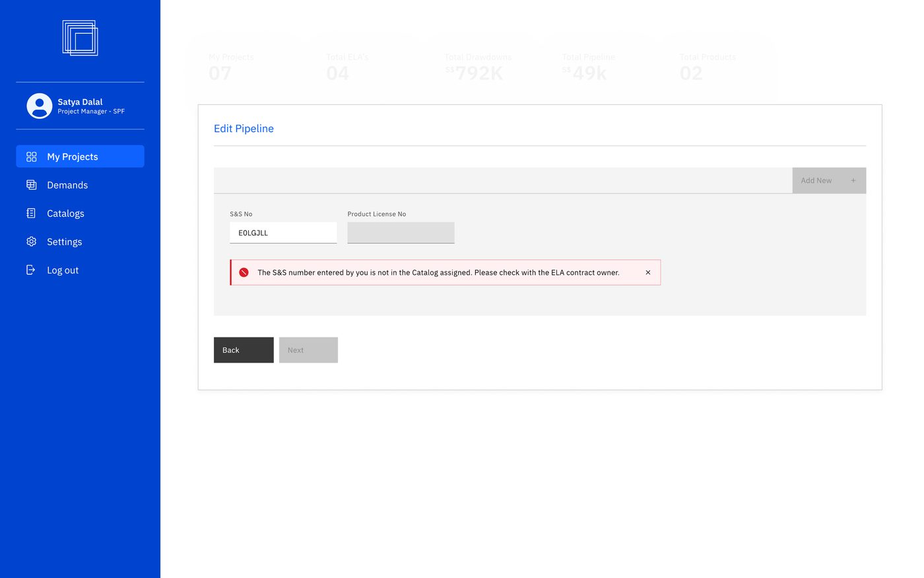The image size is (924, 578).
Task: Click the stacked squares logo in sidebar
Action: (x=80, y=38)
